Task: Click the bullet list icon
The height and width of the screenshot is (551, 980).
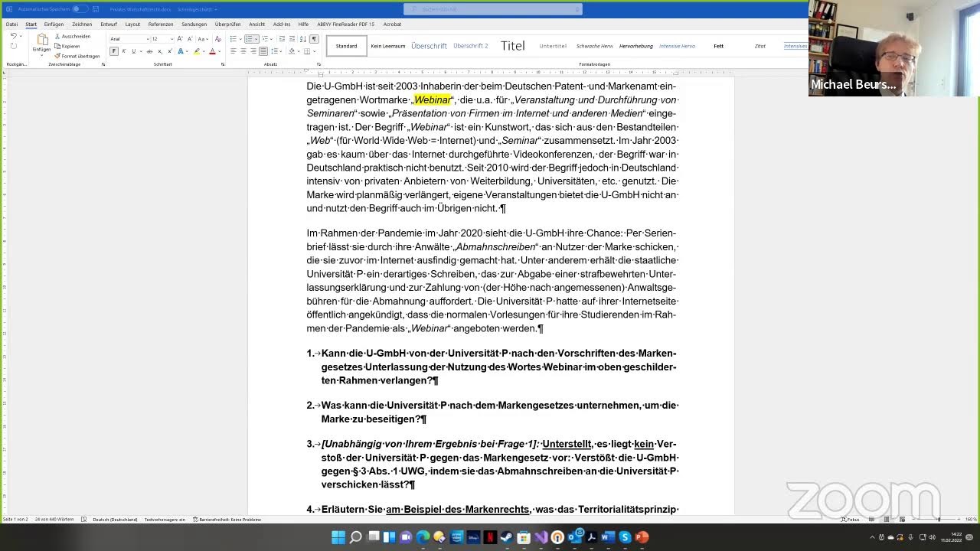Action: point(234,39)
